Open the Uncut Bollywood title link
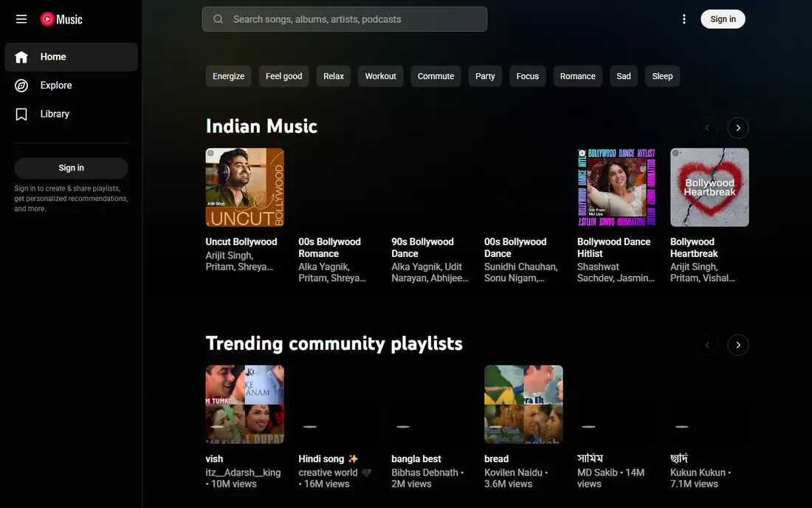This screenshot has height=508, width=812. tap(241, 242)
